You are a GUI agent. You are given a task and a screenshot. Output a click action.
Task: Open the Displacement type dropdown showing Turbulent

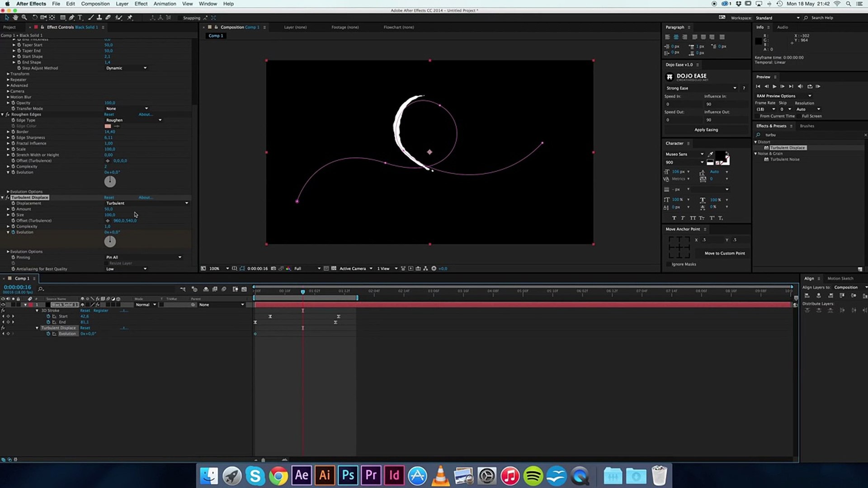tap(147, 203)
